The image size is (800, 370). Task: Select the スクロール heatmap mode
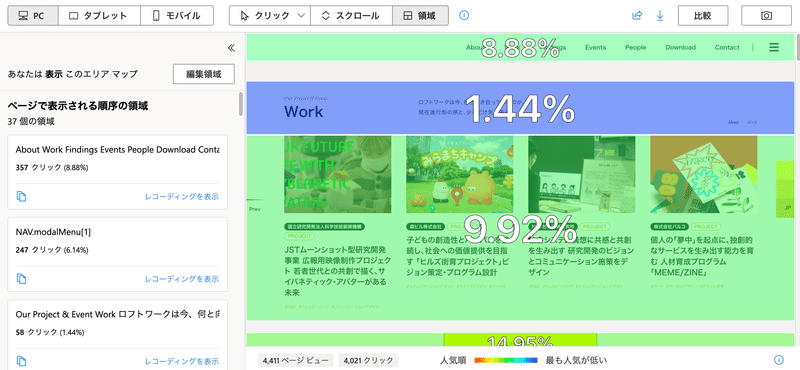click(x=351, y=16)
